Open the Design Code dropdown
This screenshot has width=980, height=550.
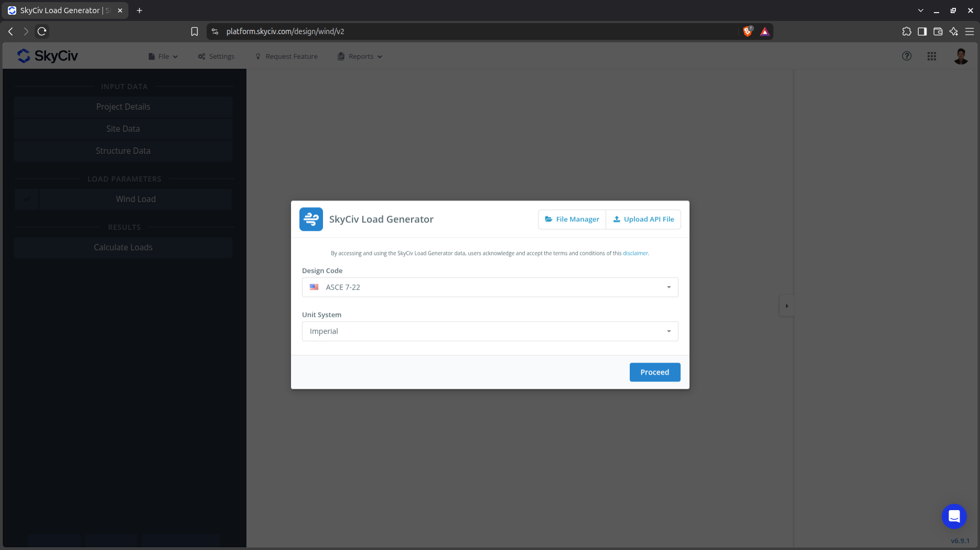pos(490,287)
